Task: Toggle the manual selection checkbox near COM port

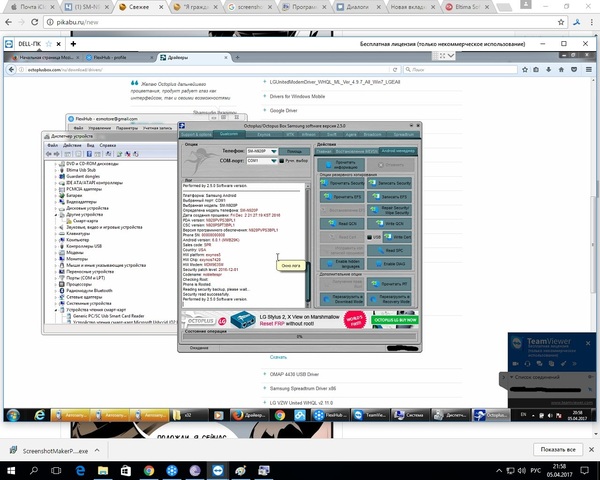Action: 282,161
